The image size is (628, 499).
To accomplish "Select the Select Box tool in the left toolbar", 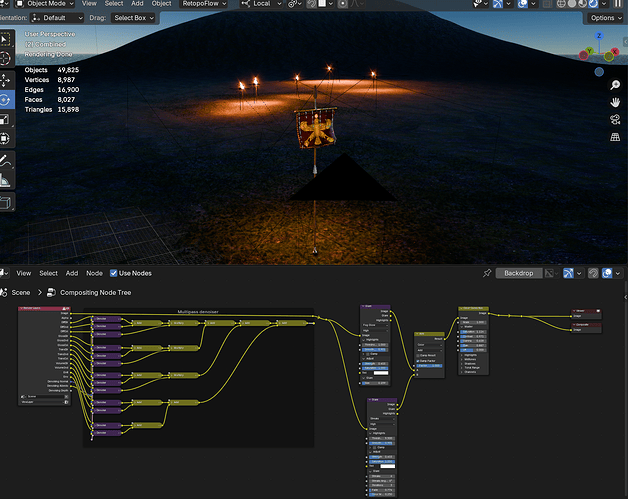I will click(x=6, y=39).
